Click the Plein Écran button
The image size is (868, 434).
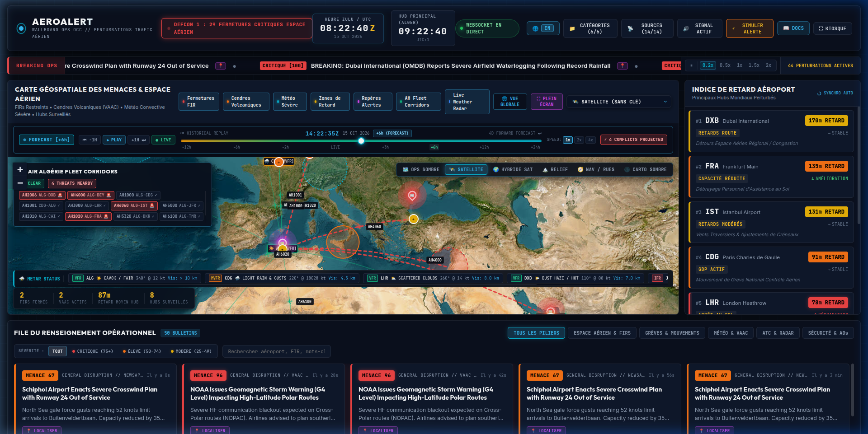tap(547, 102)
